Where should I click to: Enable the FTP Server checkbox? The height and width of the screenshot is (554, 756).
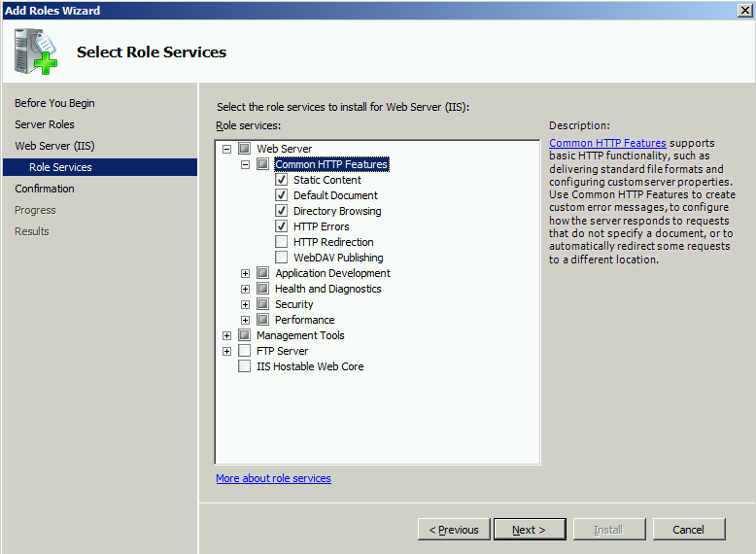(245, 351)
